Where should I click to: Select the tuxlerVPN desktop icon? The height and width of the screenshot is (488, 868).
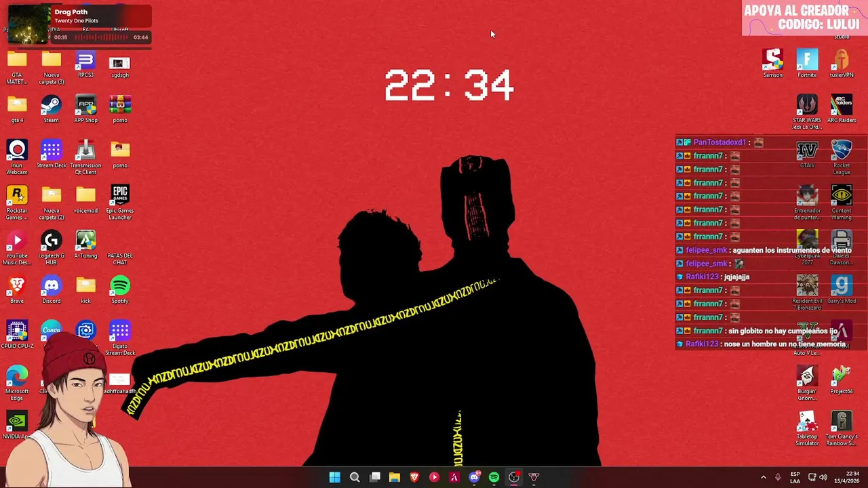coord(842,64)
